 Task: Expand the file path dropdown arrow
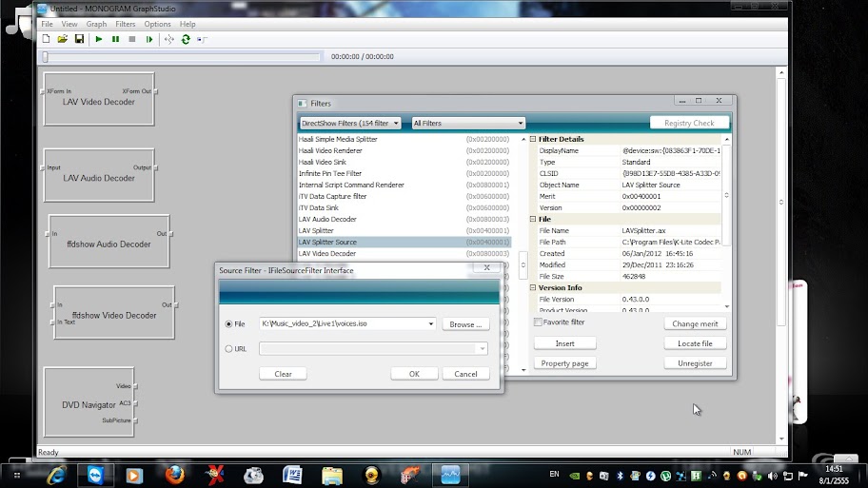(431, 323)
